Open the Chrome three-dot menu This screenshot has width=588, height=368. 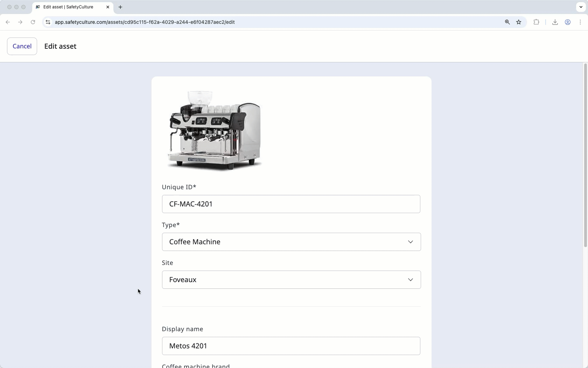[x=580, y=22]
